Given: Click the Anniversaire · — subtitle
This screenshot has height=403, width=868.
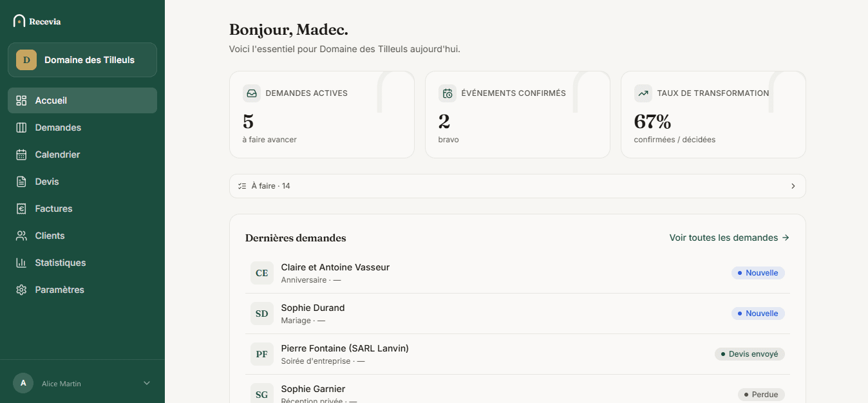Looking at the screenshot, I should tap(311, 280).
